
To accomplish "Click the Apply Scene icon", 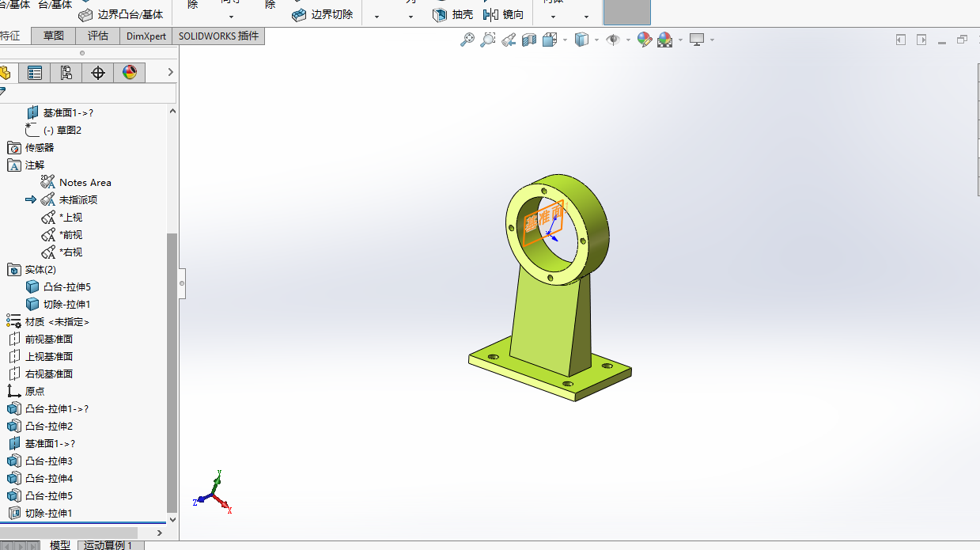I will pos(664,40).
